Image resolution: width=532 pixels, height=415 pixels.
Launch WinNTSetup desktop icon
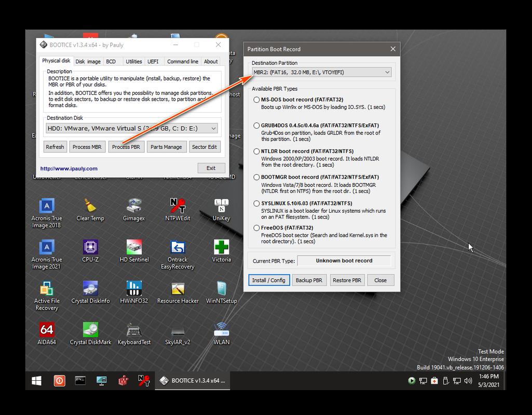(x=221, y=292)
